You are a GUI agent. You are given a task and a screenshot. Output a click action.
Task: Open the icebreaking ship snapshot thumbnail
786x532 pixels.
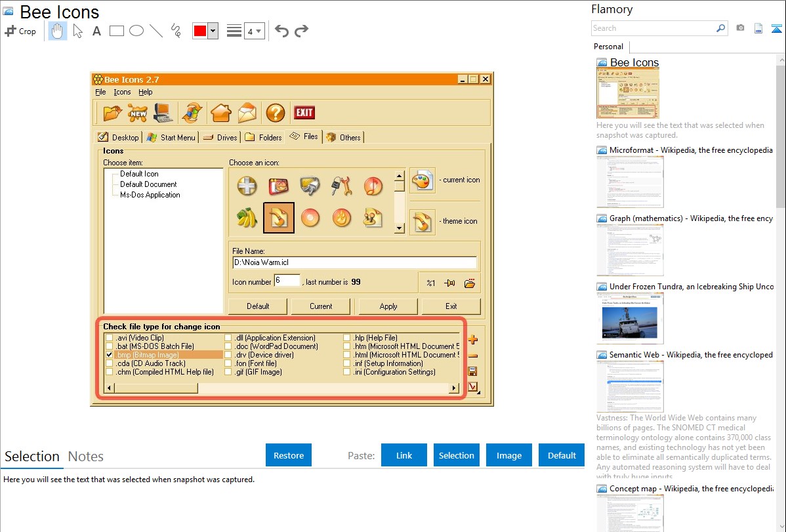[630, 318]
